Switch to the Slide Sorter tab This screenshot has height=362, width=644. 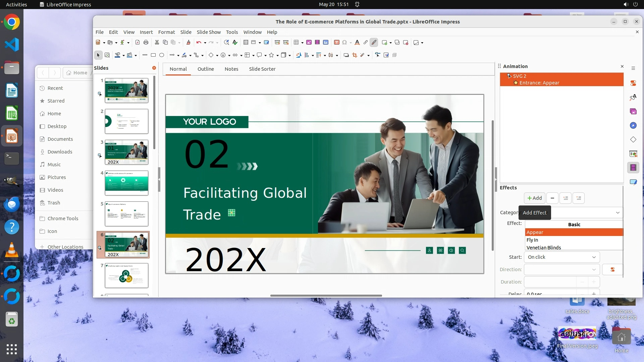262,69
